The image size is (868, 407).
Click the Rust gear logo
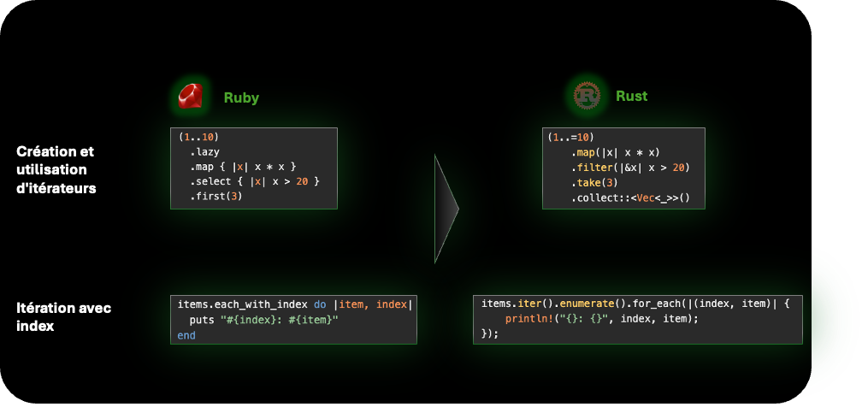[587, 96]
